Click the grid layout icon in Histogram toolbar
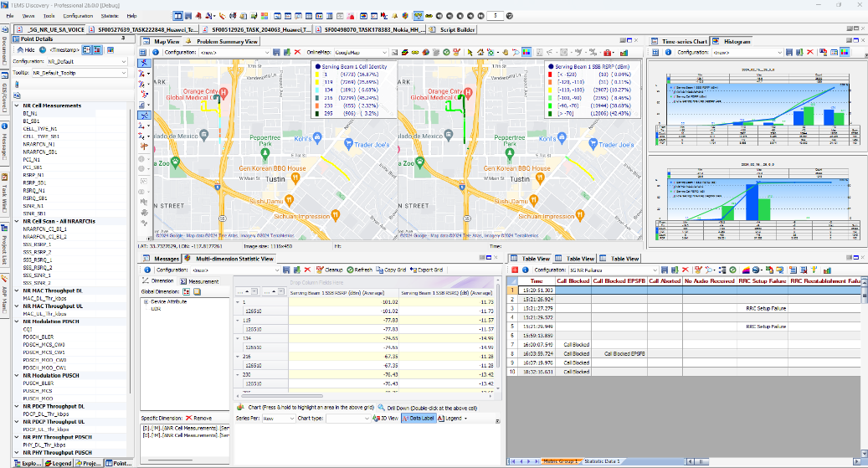This screenshot has height=468, width=868. pos(655,52)
